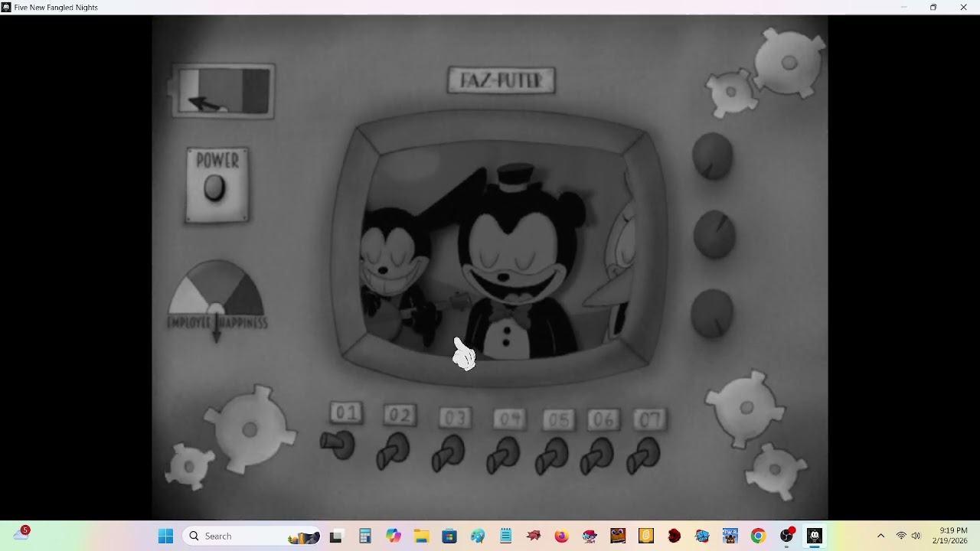Show hidden system tray icons
Image resolution: width=980 pixels, height=551 pixels.
880,536
